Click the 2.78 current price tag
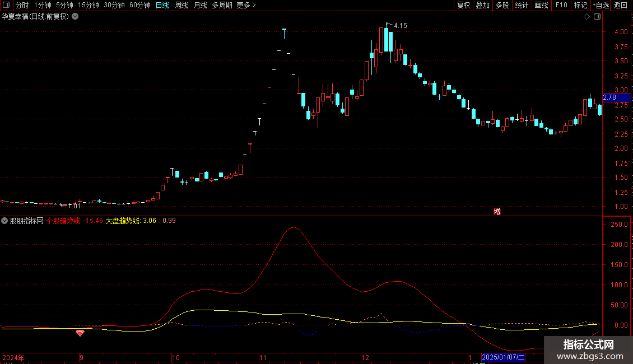This screenshot has width=633, height=364. point(616,97)
